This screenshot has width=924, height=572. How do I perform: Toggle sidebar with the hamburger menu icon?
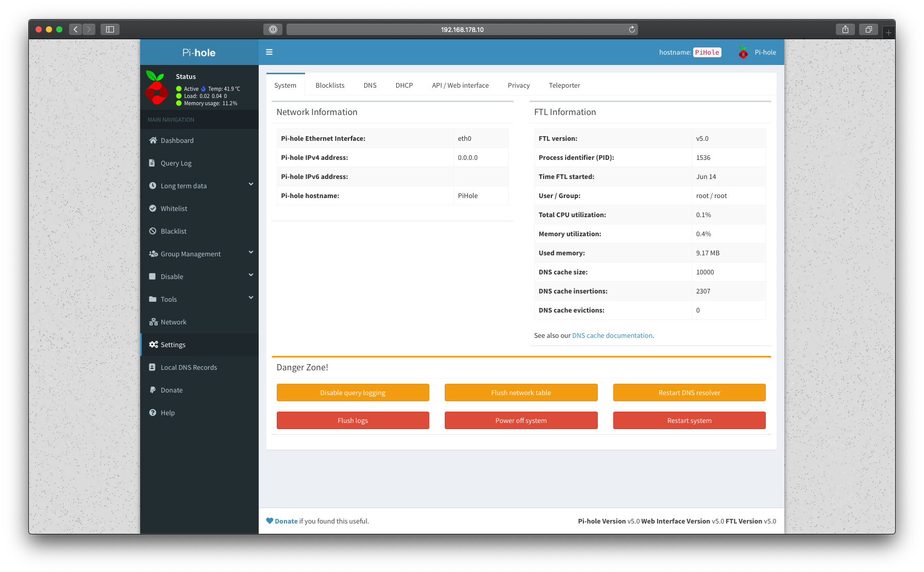pos(269,52)
